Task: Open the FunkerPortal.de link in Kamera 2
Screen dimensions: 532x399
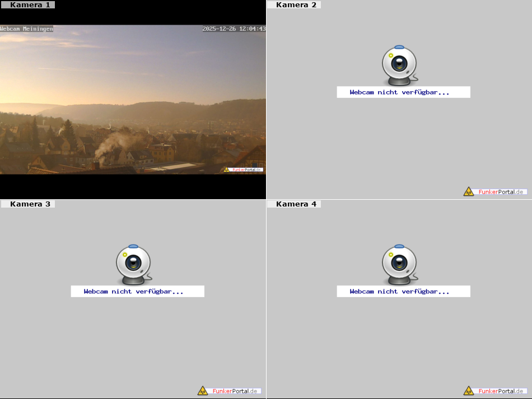Action: tap(501, 191)
